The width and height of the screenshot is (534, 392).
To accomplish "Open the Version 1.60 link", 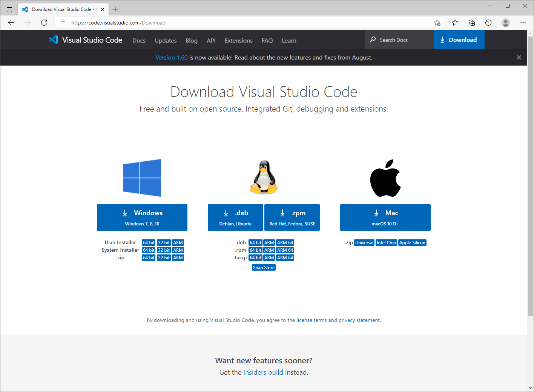I will [x=171, y=57].
